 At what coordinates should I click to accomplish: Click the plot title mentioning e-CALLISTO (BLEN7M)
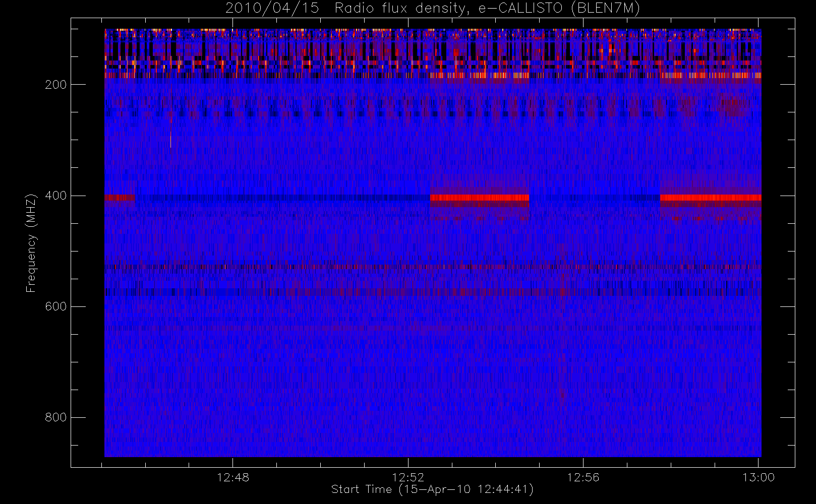(433, 8)
